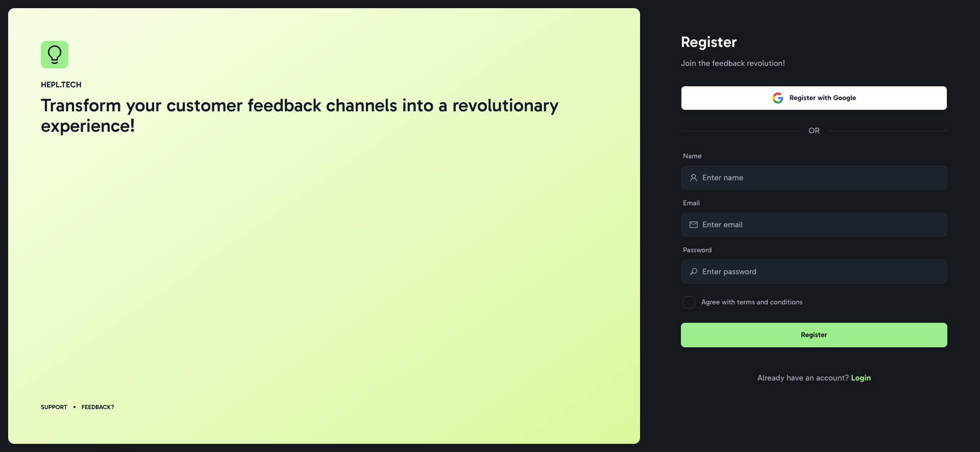Follow the Login link

(861, 378)
